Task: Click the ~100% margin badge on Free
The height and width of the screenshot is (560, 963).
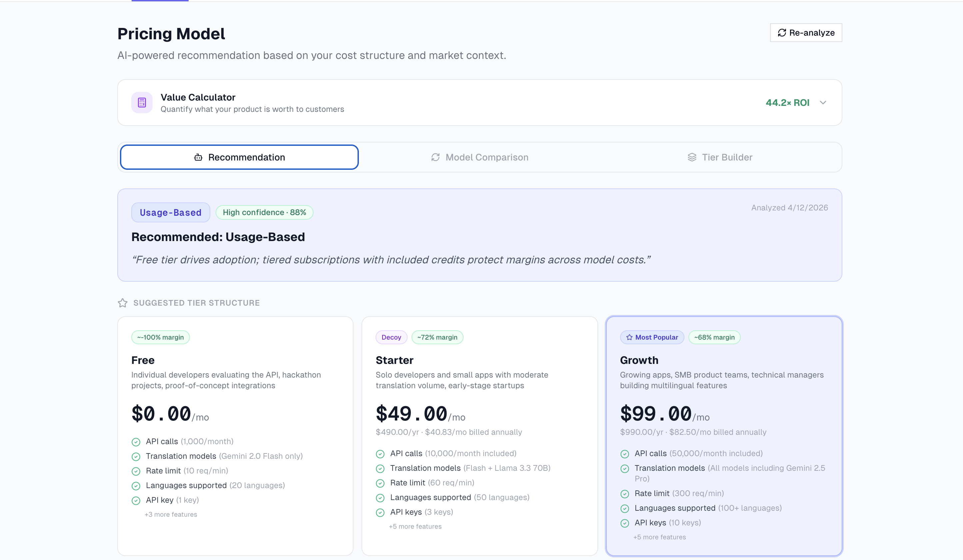Action: (x=161, y=337)
